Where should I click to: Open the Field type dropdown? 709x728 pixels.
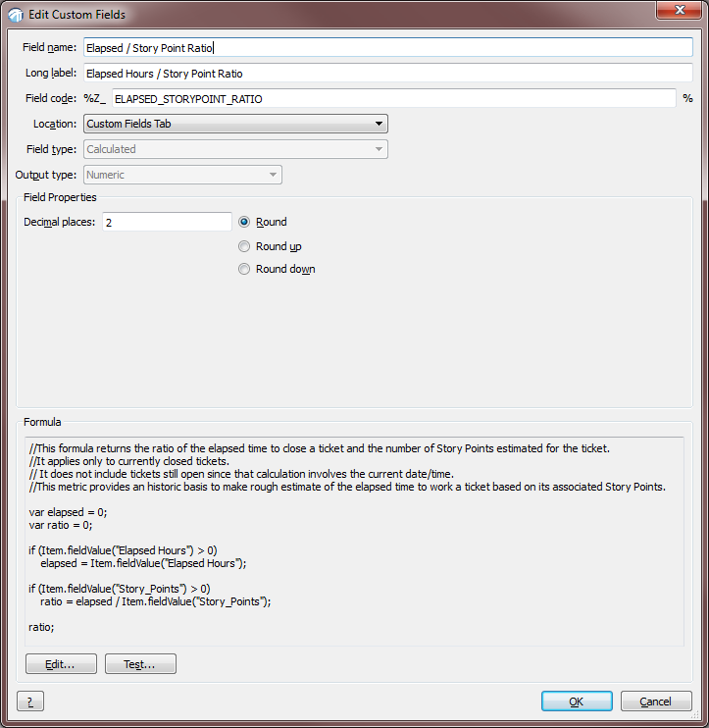(235, 149)
